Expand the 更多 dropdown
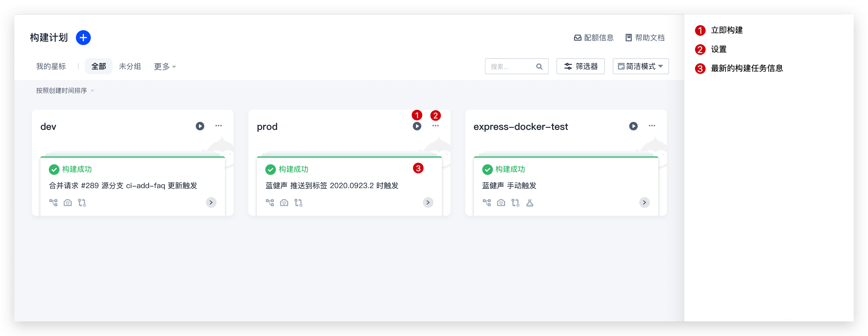The width and height of the screenshot is (868, 336). click(x=165, y=66)
